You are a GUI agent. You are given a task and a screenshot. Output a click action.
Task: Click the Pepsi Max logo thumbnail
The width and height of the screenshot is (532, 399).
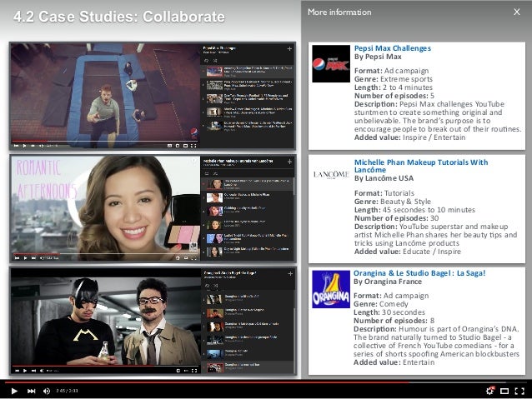331,63
